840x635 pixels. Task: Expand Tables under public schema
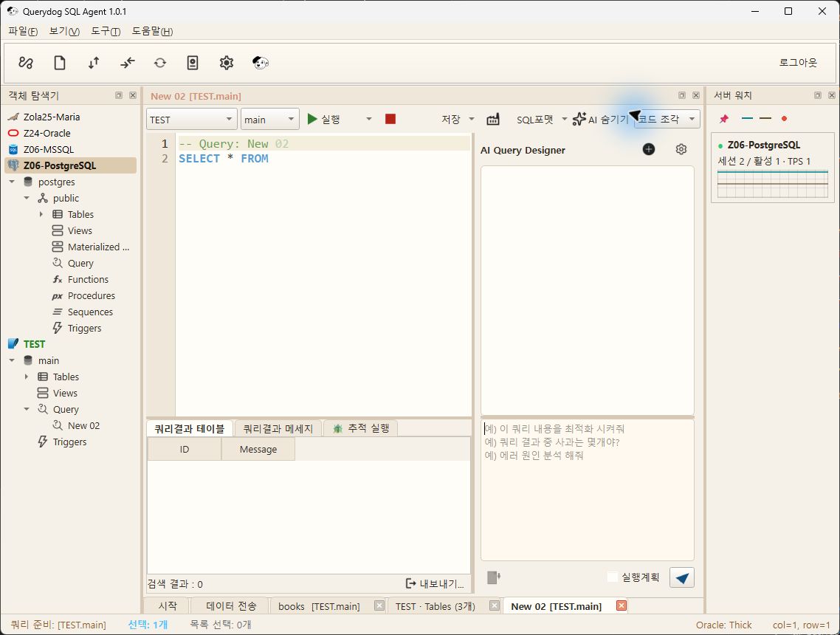tap(41, 214)
